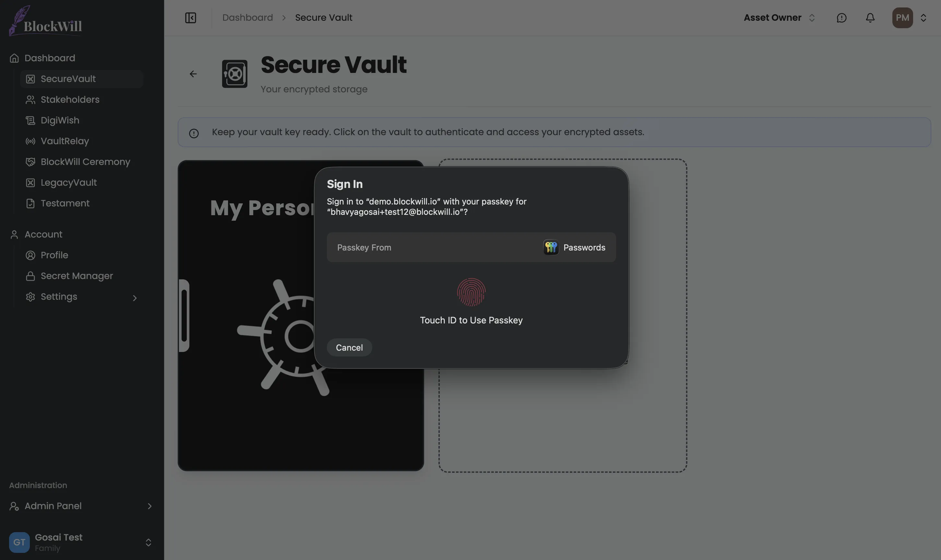Open the feedback chat bubble icon
Viewport: 941px width, 560px height.
[x=841, y=18]
